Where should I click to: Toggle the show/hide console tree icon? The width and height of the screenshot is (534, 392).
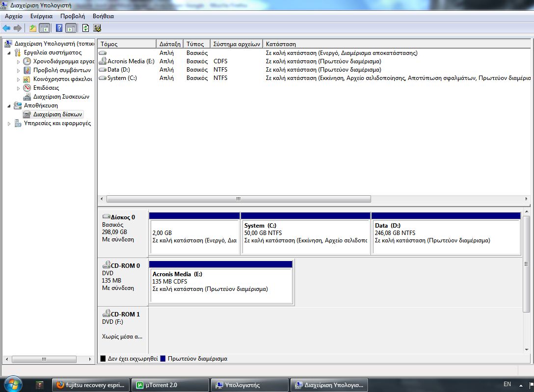45,28
